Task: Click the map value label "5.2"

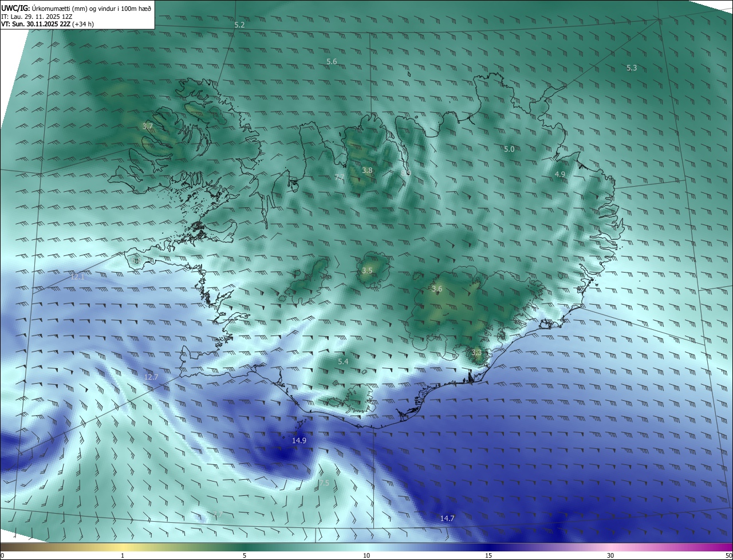Action: (x=239, y=25)
